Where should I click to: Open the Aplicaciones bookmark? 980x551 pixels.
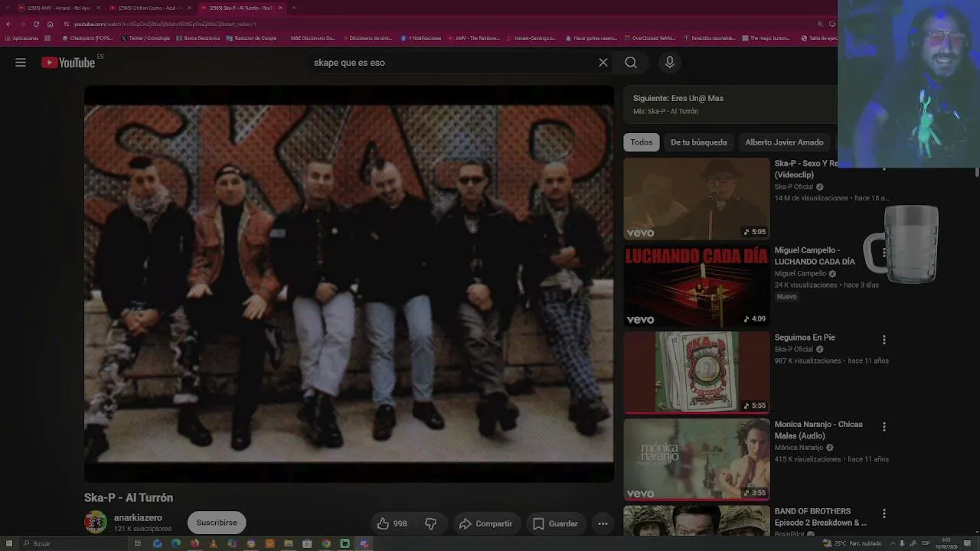pos(21,37)
